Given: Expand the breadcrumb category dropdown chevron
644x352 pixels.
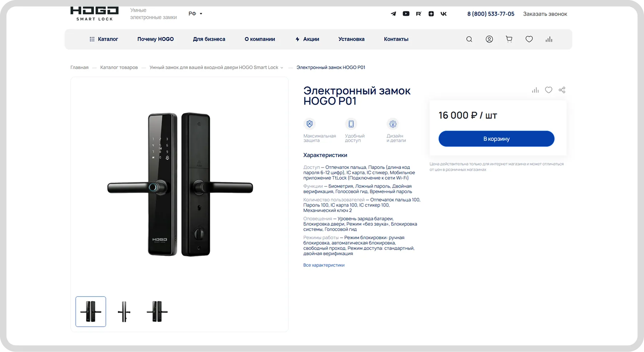Looking at the screenshot, I should click(x=282, y=68).
